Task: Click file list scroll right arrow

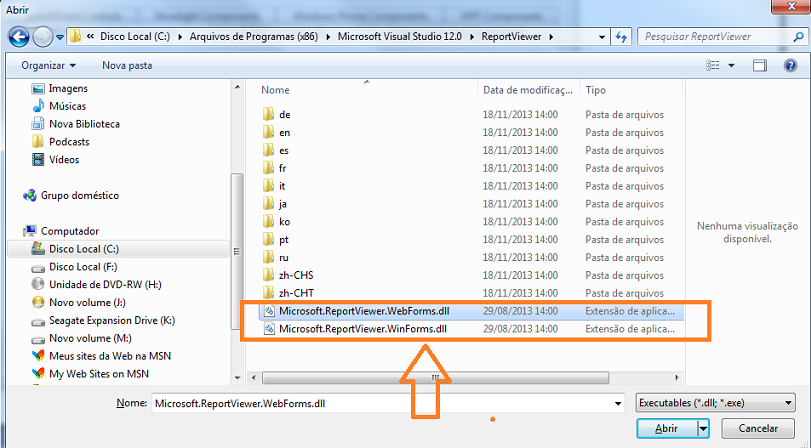Action: click(x=677, y=378)
